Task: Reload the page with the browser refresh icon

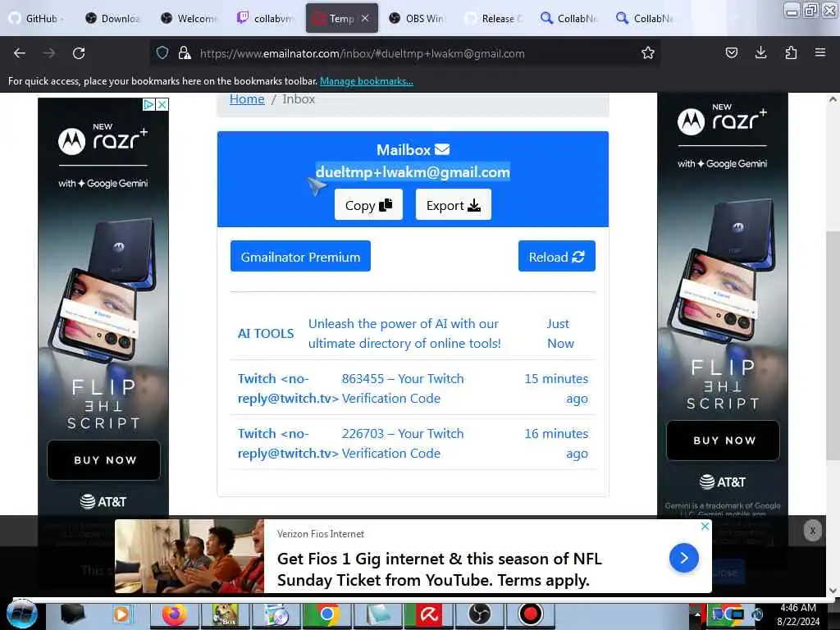Action: pyautogui.click(x=79, y=53)
